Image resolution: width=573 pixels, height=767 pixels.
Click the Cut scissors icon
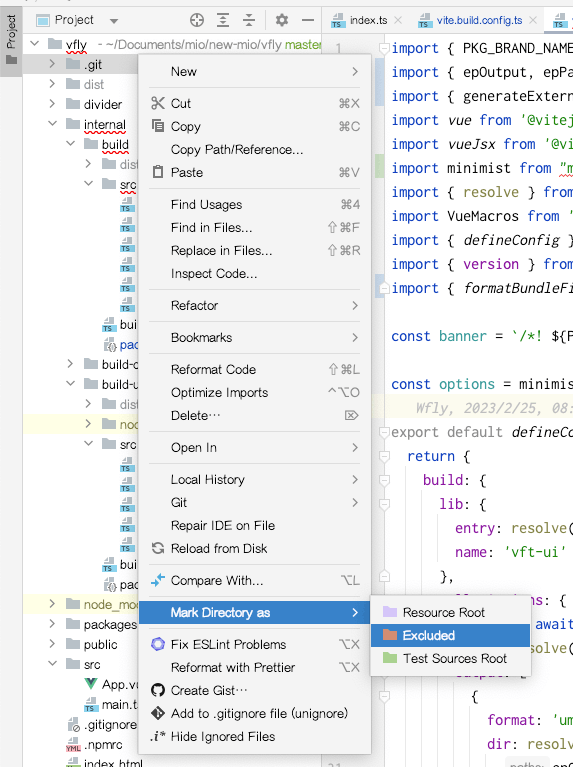158,103
